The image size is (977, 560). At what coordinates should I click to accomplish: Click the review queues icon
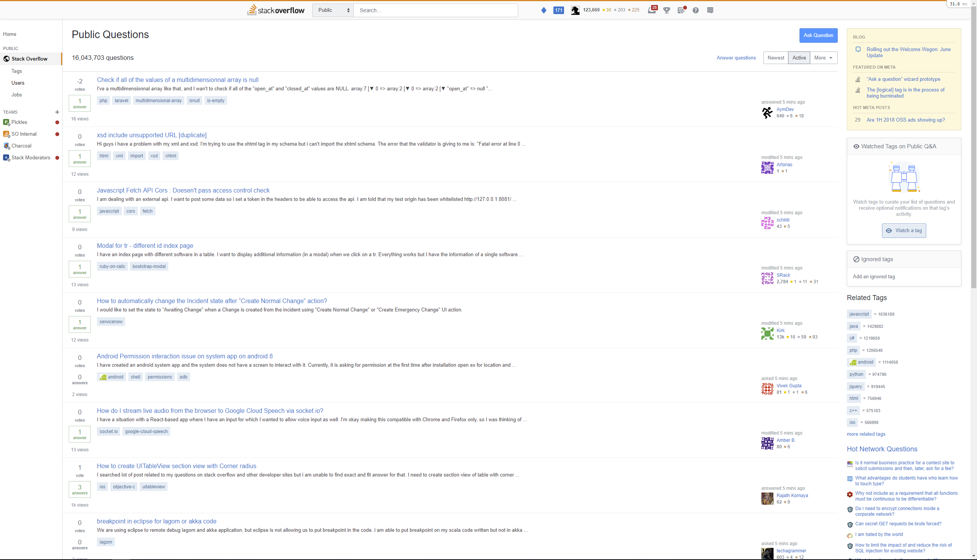coord(682,10)
